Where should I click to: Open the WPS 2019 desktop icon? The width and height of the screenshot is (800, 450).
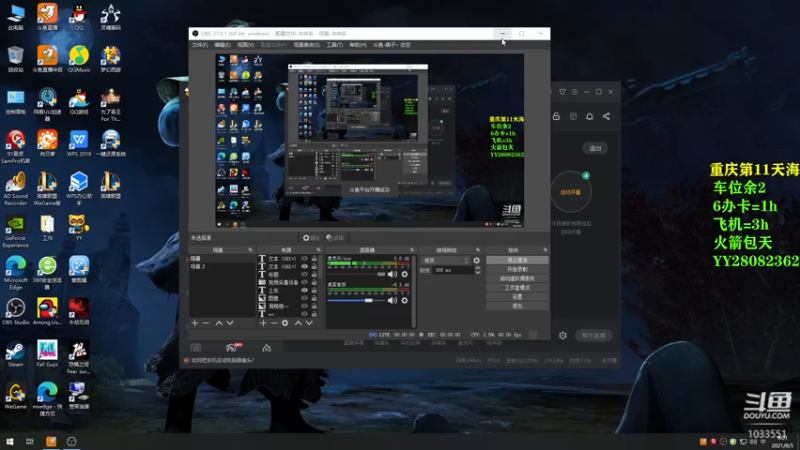tap(79, 143)
